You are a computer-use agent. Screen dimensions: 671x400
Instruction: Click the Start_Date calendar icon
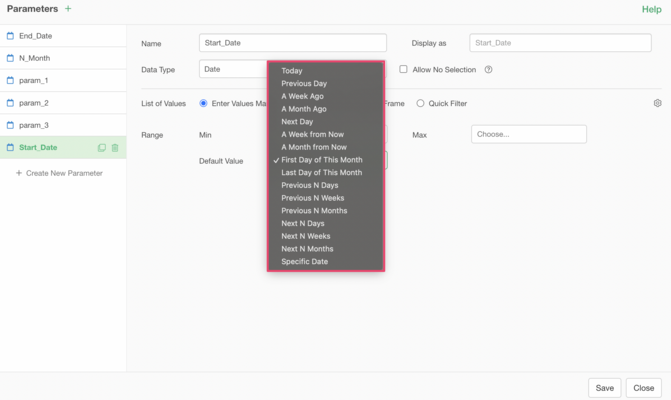(x=10, y=147)
